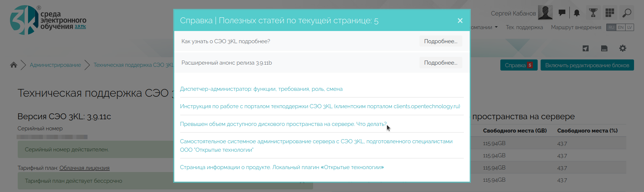644x192 pixels.
Task: Click the trophy achievements icon
Action: (593, 13)
